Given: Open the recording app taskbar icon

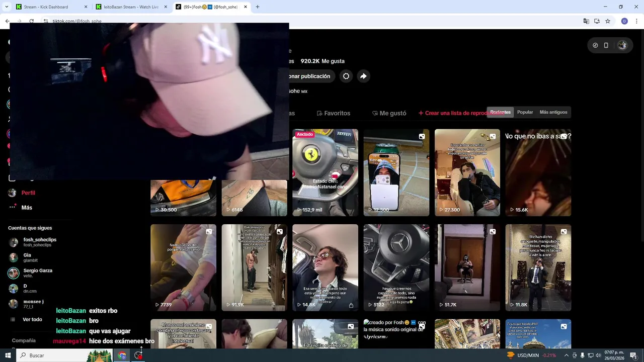Looking at the screenshot, I should coord(138,355).
